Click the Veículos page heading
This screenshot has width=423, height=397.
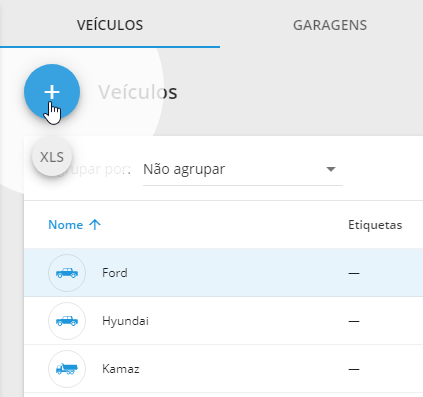point(138,92)
